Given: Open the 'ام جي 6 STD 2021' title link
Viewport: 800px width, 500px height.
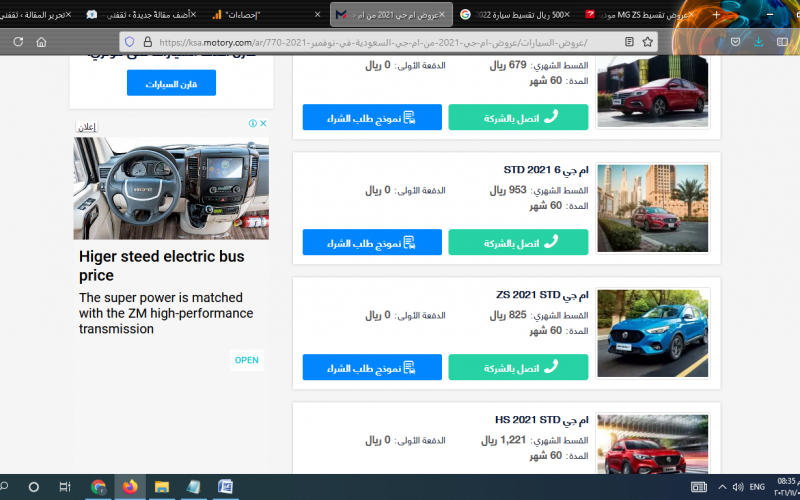Looking at the screenshot, I should [546, 170].
